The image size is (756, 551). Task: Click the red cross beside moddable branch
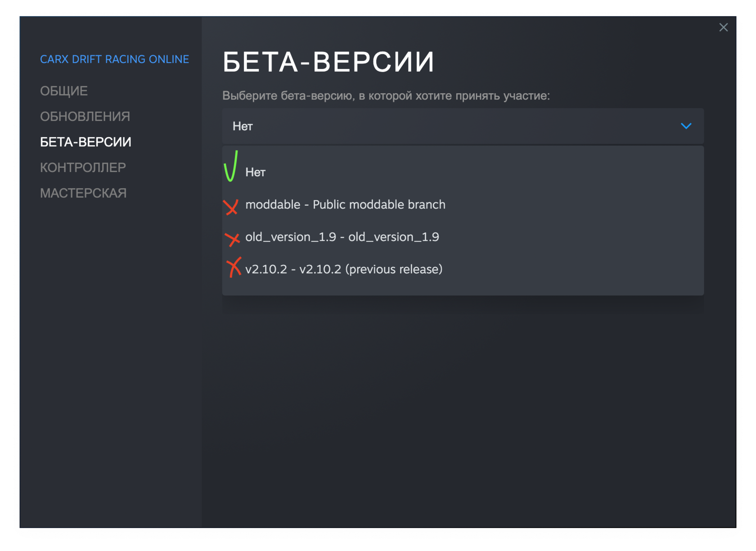231,207
